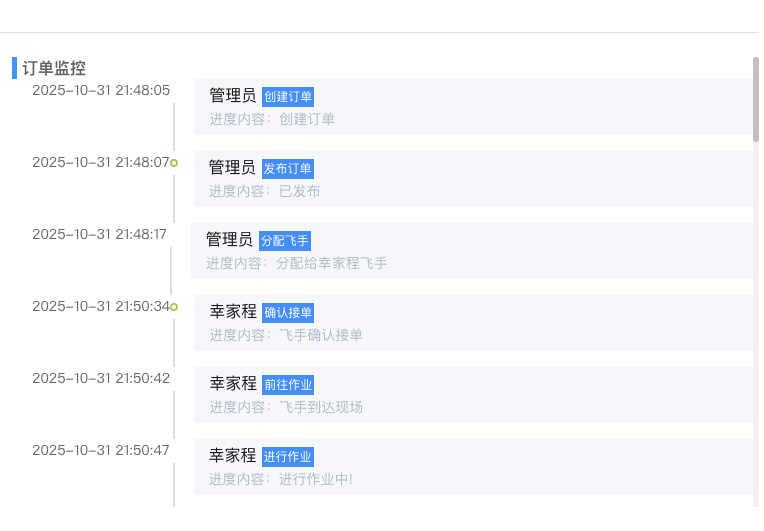The width and height of the screenshot is (764, 531).
Task: Click the 前往作业 status tag
Action: 288,385
